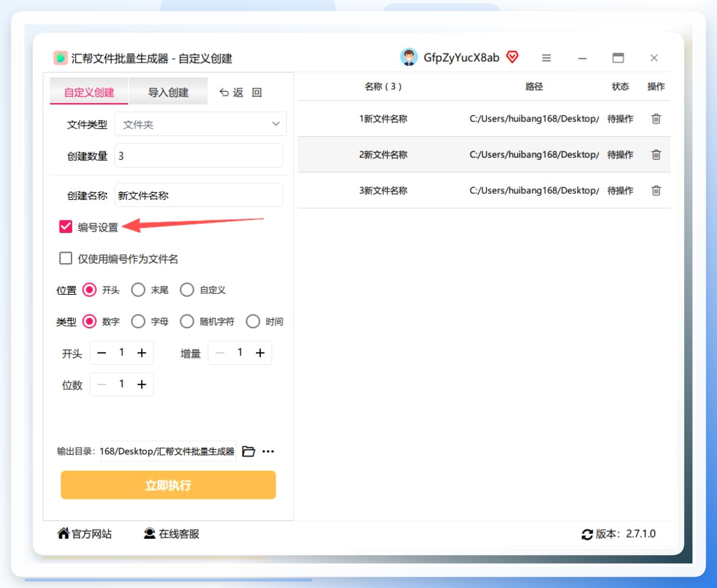Switch to 自定义创建 tab
The image size is (717, 588).
(88, 91)
